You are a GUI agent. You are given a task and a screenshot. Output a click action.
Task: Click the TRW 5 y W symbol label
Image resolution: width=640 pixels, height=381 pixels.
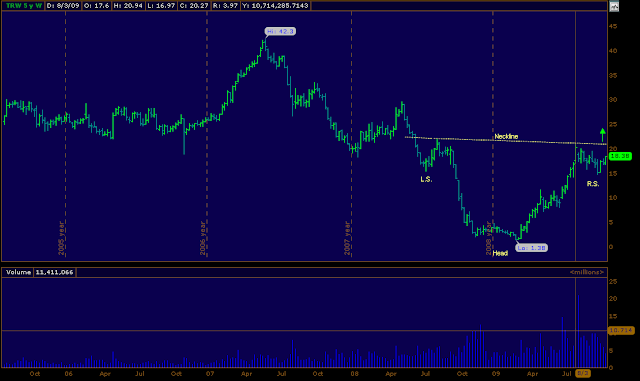(x=24, y=6)
